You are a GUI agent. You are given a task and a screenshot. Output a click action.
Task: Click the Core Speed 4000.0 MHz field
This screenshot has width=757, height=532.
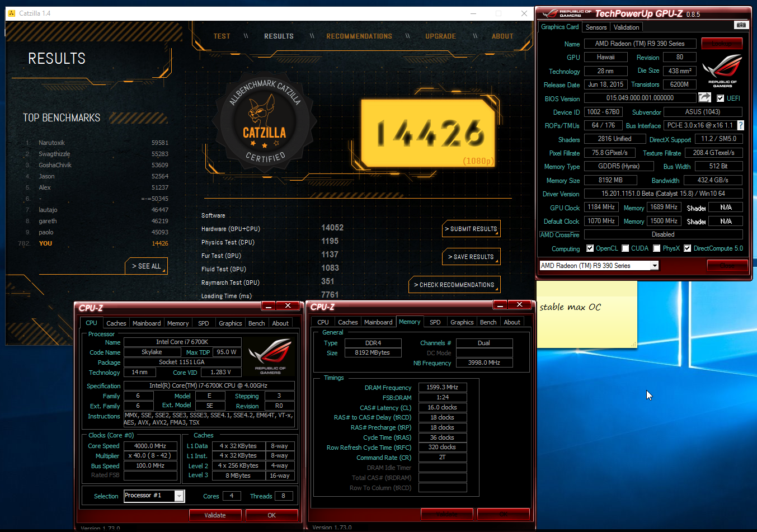tap(150, 446)
